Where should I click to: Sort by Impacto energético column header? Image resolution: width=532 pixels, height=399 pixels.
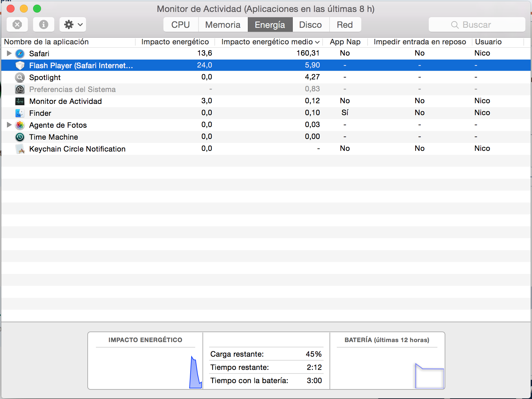click(175, 42)
